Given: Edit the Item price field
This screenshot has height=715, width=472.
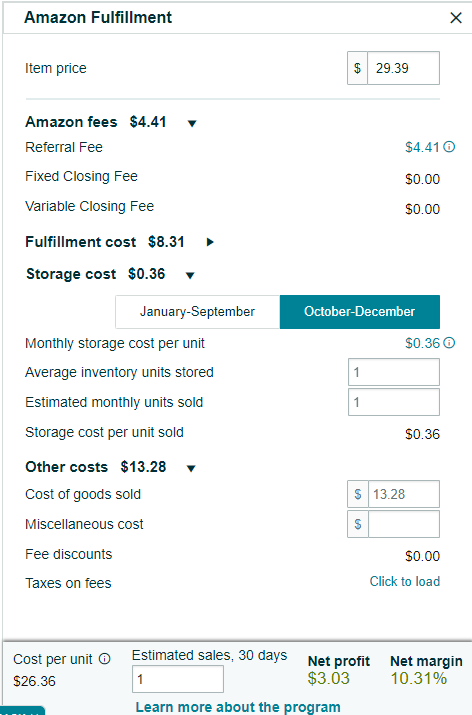Looking at the screenshot, I should pyautogui.click(x=403, y=68).
